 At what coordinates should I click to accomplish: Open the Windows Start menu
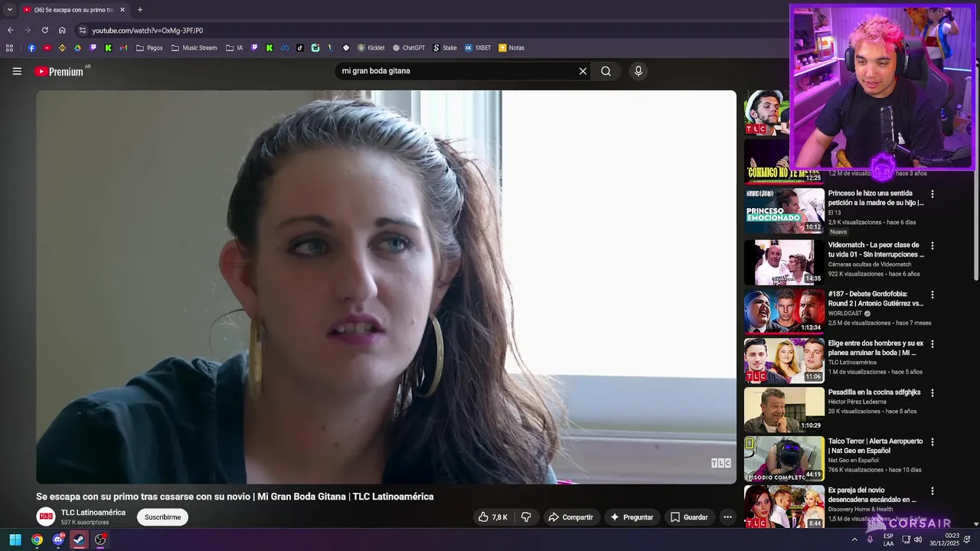15,540
